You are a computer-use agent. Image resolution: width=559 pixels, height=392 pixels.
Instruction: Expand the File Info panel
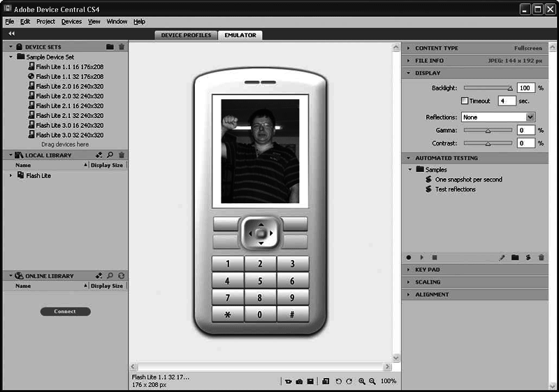point(409,61)
